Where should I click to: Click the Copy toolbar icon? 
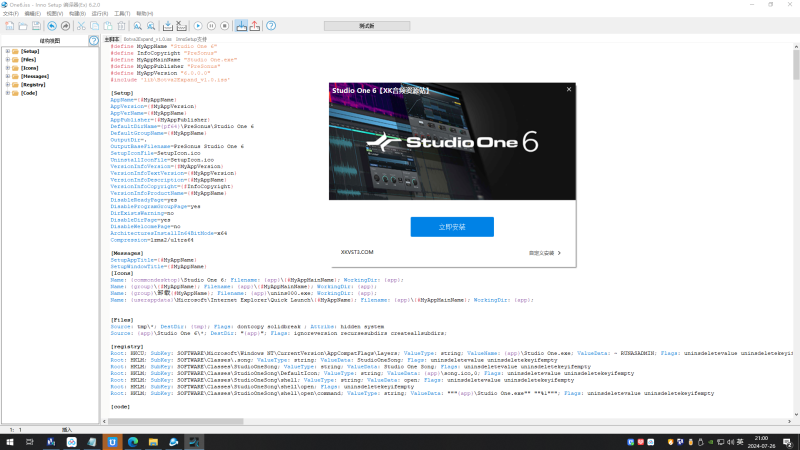[94, 26]
